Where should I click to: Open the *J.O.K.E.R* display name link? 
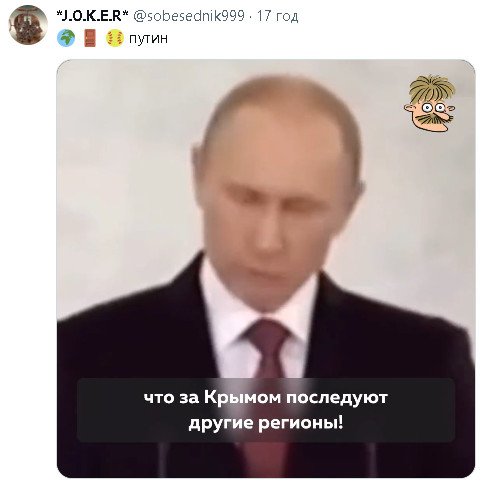pyautogui.click(x=93, y=16)
